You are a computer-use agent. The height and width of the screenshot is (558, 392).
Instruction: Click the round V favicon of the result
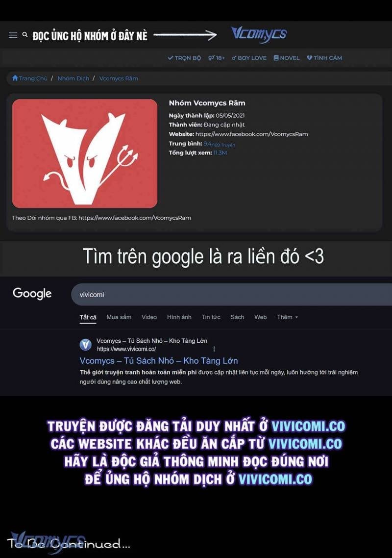85,345
